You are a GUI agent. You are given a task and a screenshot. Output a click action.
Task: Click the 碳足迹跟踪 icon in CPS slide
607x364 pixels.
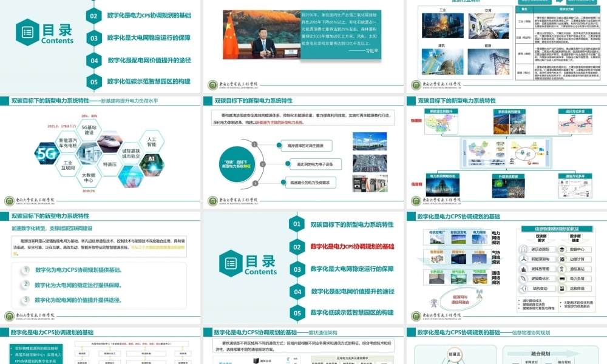tap(523, 249)
